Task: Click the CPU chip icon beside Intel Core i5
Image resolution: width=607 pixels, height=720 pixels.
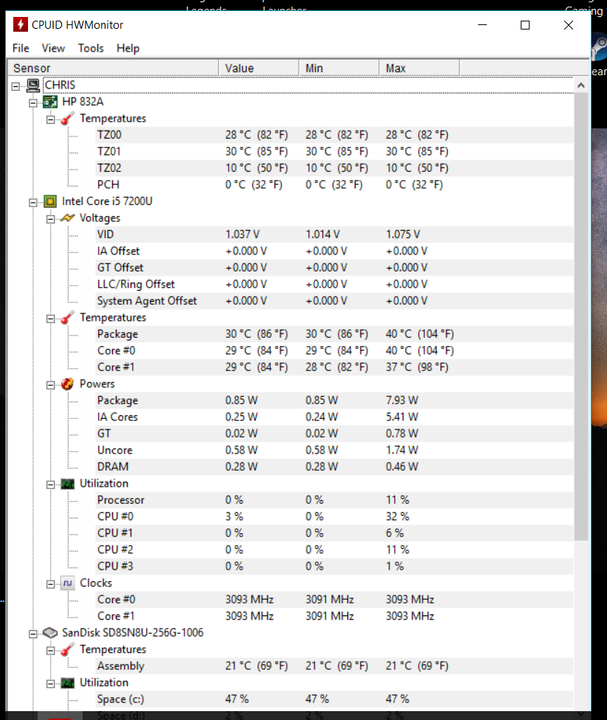Action: tap(50, 201)
